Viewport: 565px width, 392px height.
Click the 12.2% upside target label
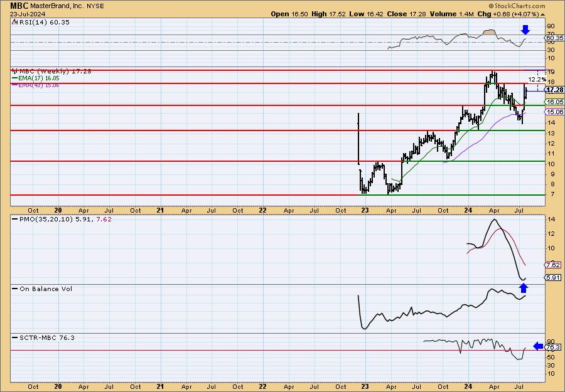coord(537,79)
